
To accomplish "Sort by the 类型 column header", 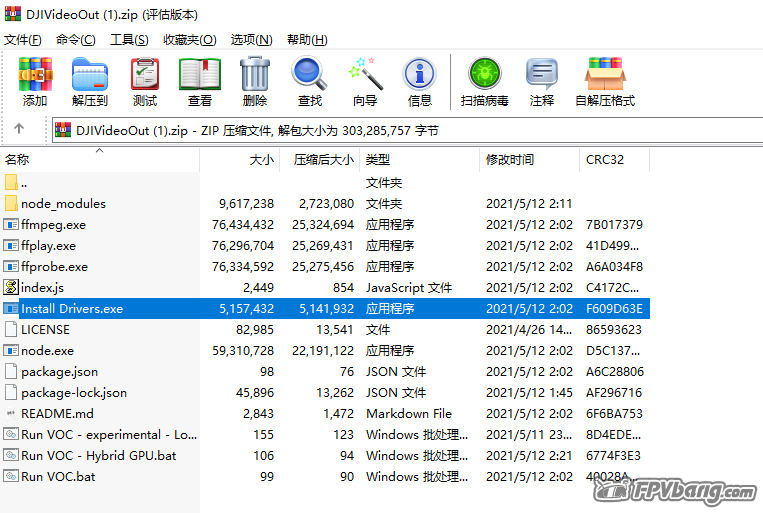I will 419,160.
